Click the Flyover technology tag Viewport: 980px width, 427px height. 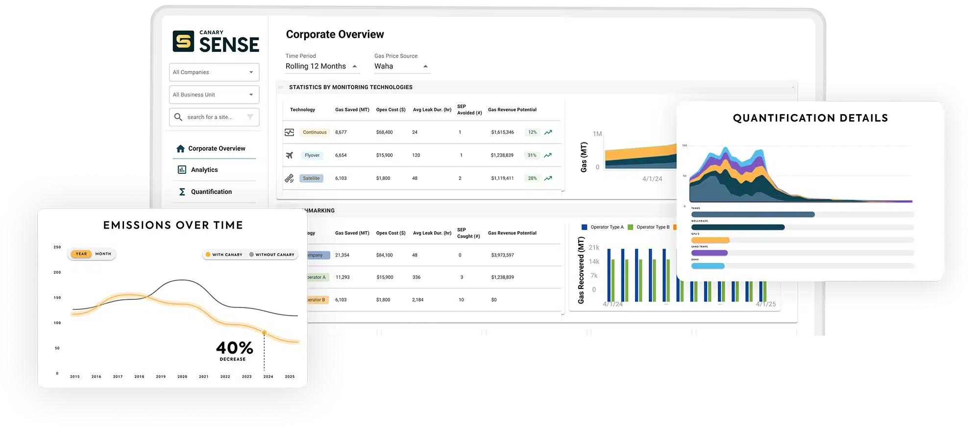pos(312,155)
